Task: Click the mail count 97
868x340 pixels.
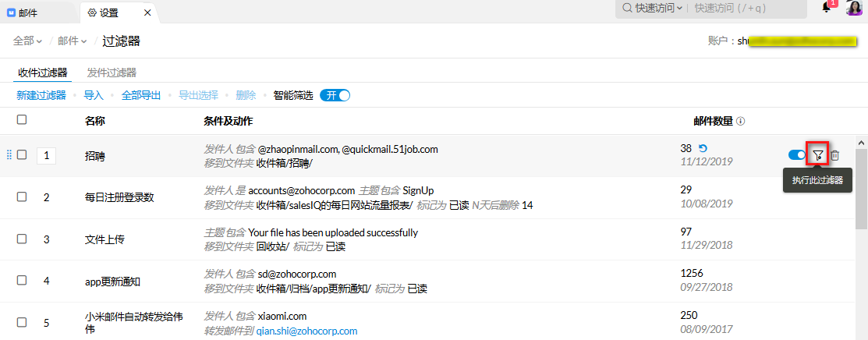Action: [x=686, y=232]
